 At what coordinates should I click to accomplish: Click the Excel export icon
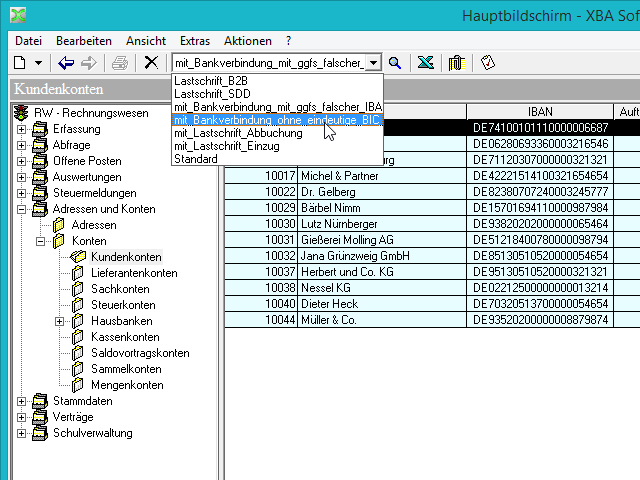(x=425, y=63)
